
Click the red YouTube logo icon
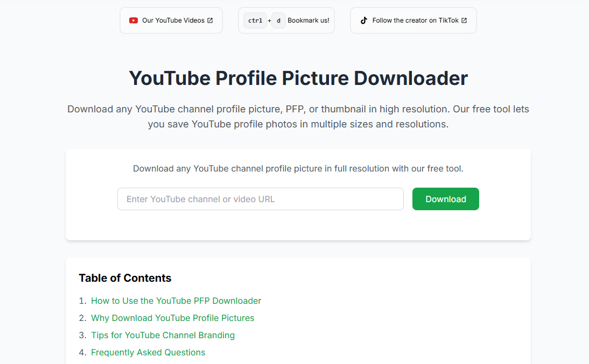134,20
